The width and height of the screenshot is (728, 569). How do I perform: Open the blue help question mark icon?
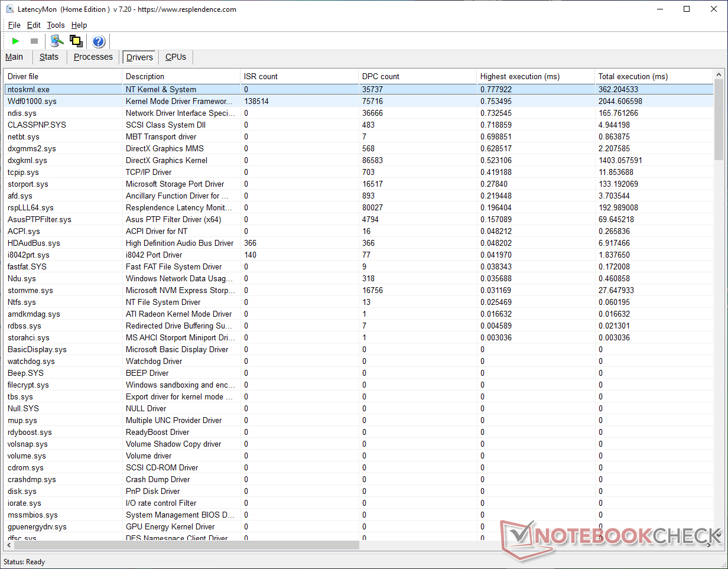click(x=99, y=41)
